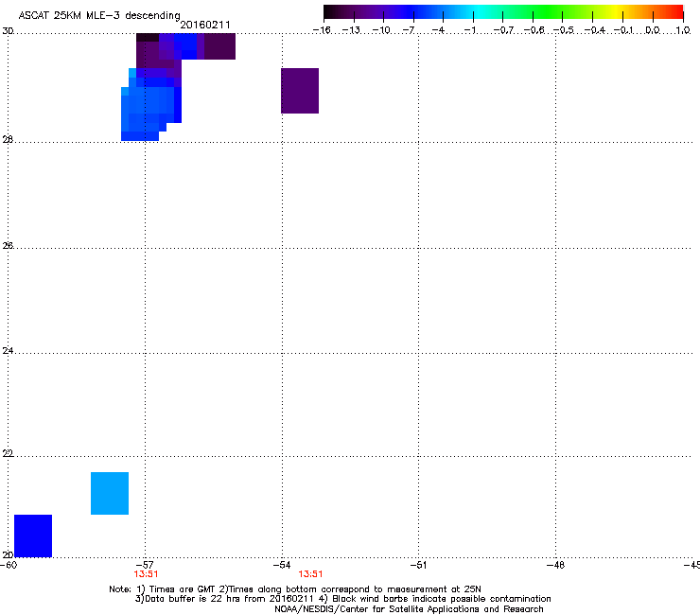Click the isolated dark purple data patch near -54
The image size is (700, 615).
click(300, 91)
